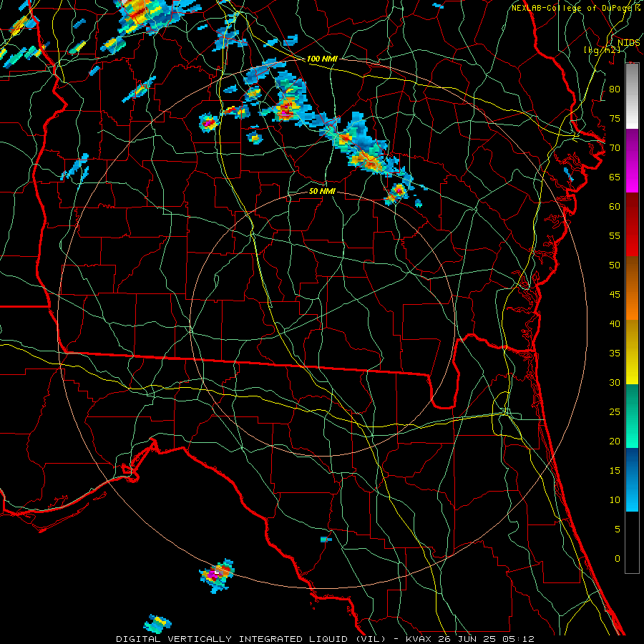
Task: Select the blue segment of the VIL scale
Action: pyautogui.click(x=632, y=479)
